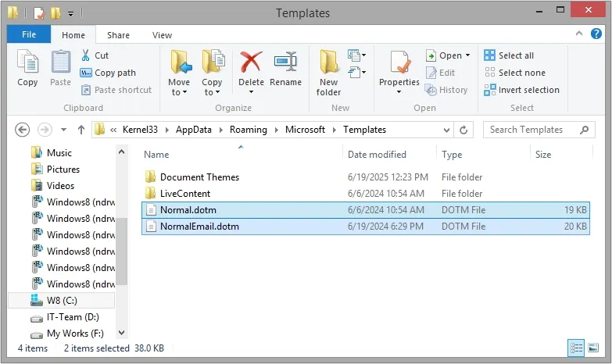
Task: Click the Search Templates field
Action: click(x=539, y=130)
